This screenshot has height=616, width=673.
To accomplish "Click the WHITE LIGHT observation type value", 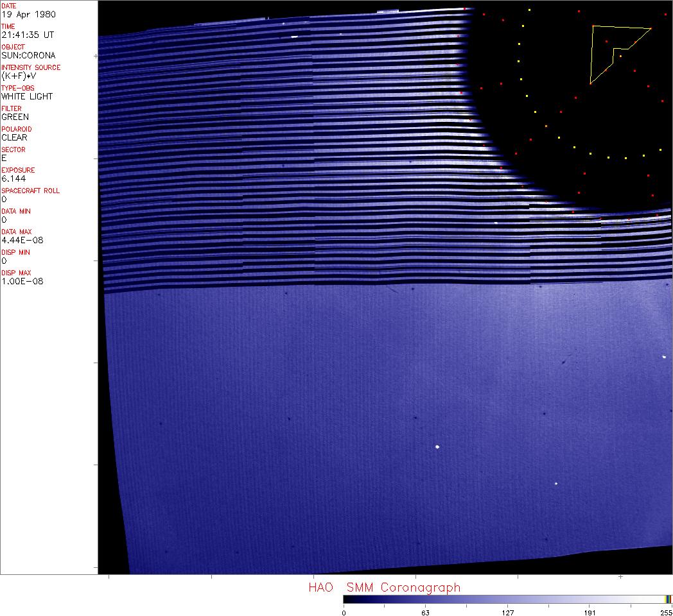I will pyautogui.click(x=27, y=96).
